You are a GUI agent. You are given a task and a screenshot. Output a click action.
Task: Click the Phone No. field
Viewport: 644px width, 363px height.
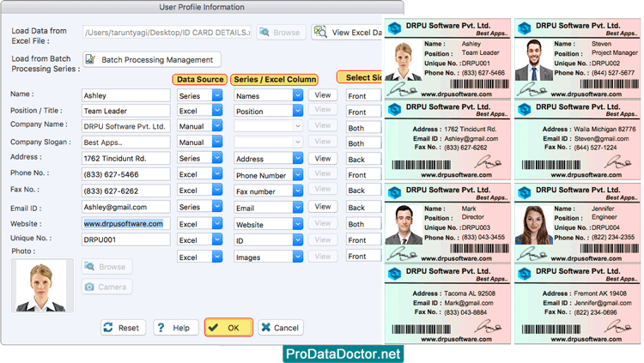[125, 174]
